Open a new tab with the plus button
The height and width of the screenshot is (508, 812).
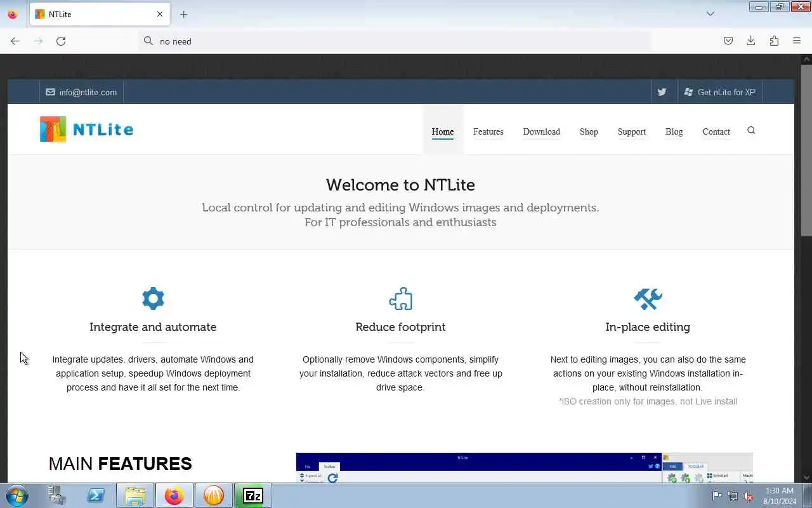coord(183,14)
